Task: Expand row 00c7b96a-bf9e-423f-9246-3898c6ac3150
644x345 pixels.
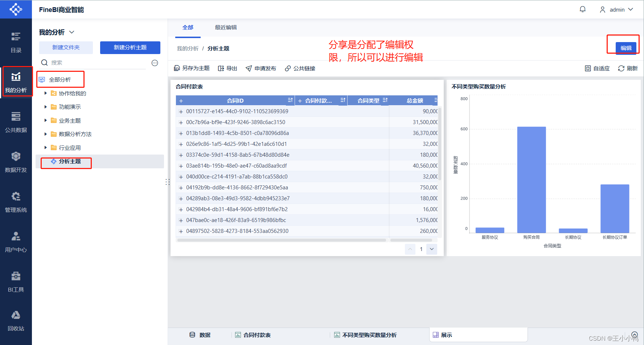Action: coord(181,123)
